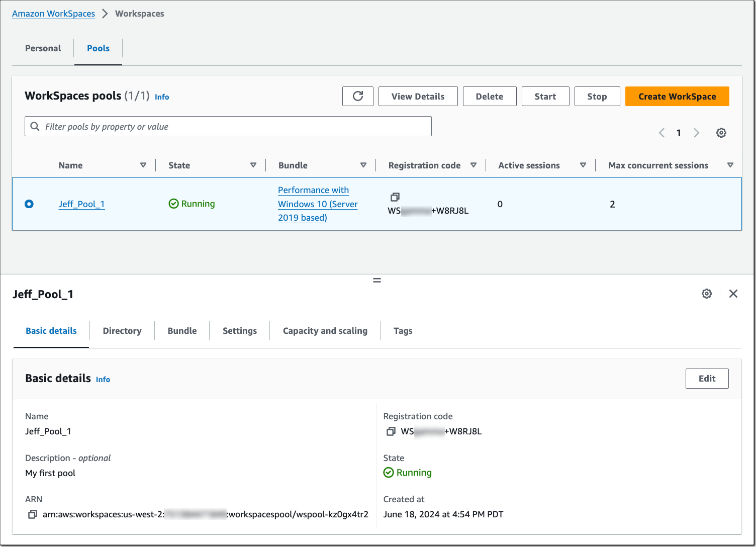Sort pools by the State column
756x547 pixels.
[253, 165]
